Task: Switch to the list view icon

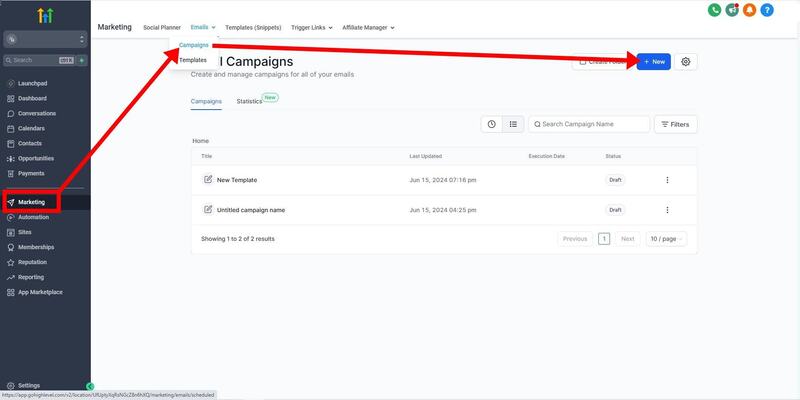Action: (x=513, y=124)
